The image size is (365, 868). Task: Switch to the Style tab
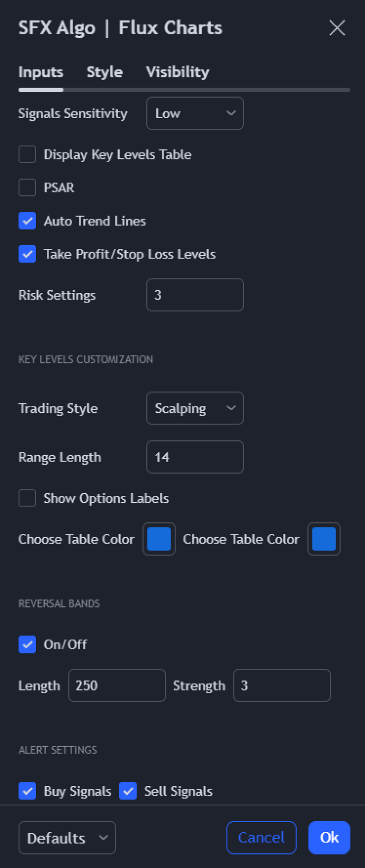105,72
